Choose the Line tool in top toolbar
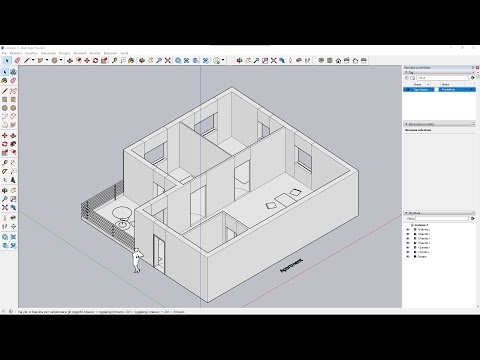Screen dimensions: 480x360 click(x=27, y=60)
